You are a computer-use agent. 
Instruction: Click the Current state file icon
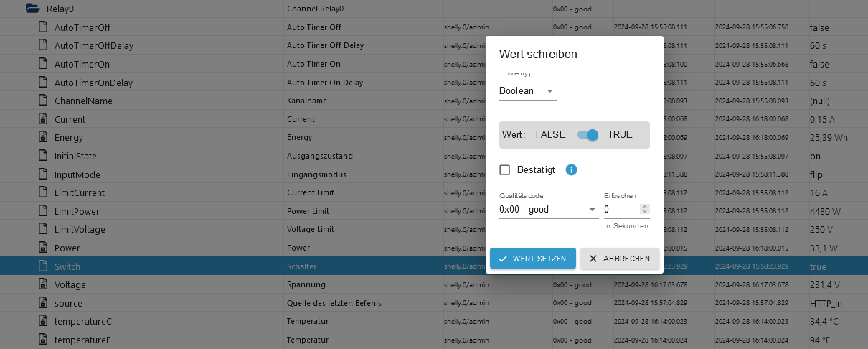point(42,119)
